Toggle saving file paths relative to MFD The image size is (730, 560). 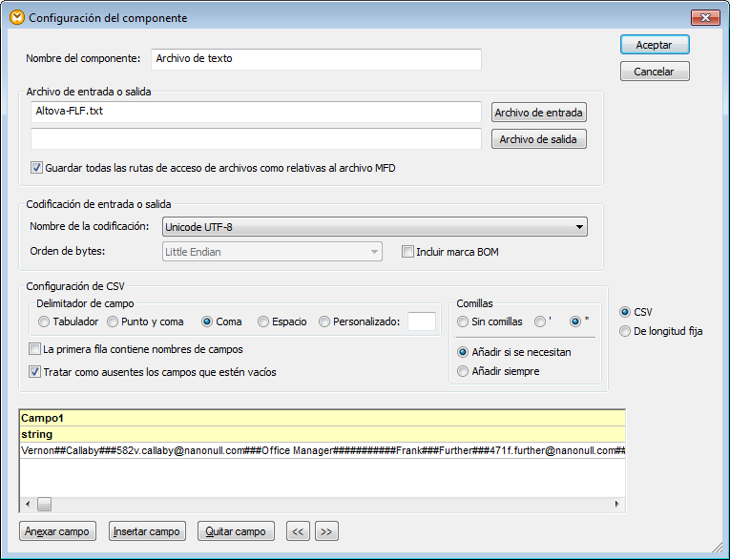tap(37, 168)
